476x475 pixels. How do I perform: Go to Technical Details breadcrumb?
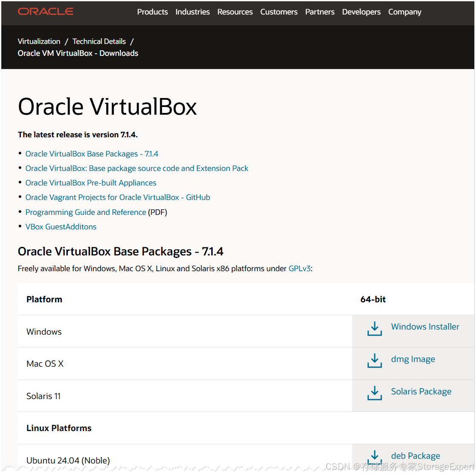[x=99, y=41]
